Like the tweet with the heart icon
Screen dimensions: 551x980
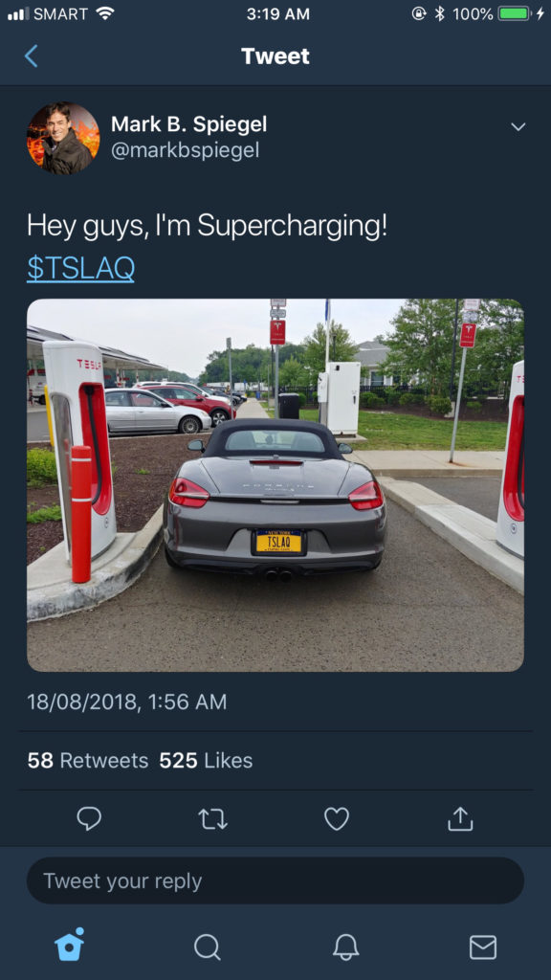[x=337, y=819]
